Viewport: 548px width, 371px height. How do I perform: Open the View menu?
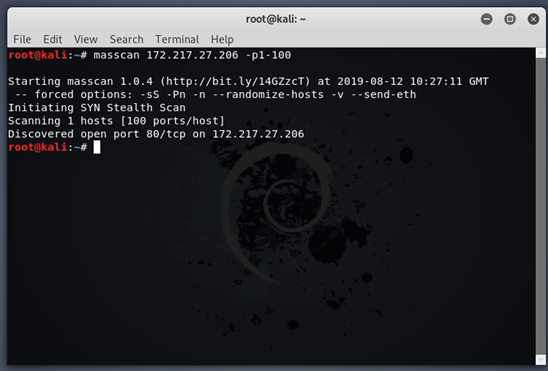pyautogui.click(x=86, y=39)
